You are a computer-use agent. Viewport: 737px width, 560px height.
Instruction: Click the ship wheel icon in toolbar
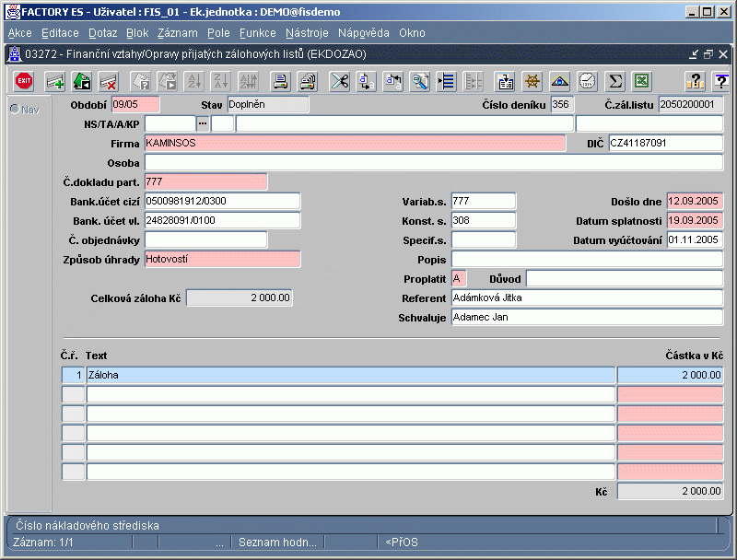click(x=532, y=81)
